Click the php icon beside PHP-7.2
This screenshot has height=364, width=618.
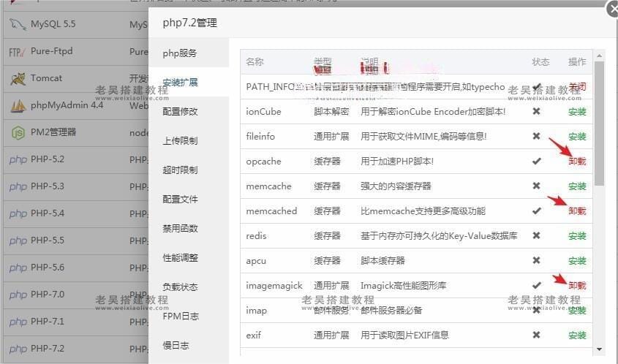point(18,349)
